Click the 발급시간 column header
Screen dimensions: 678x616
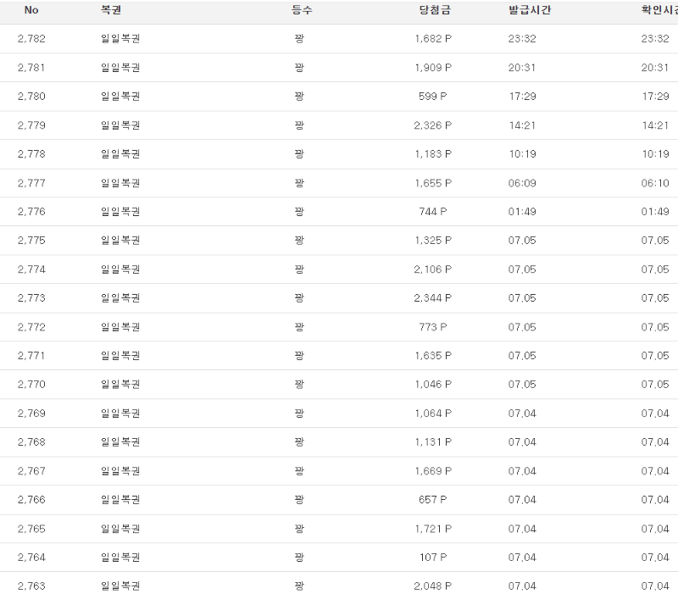pyautogui.click(x=530, y=10)
